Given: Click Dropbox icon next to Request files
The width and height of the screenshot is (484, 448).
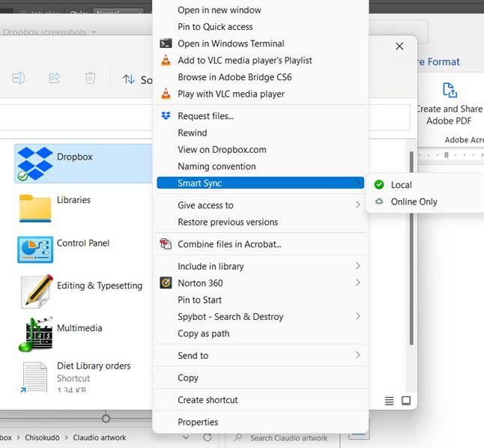Looking at the screenshot, I should click(x=166, y=116).
